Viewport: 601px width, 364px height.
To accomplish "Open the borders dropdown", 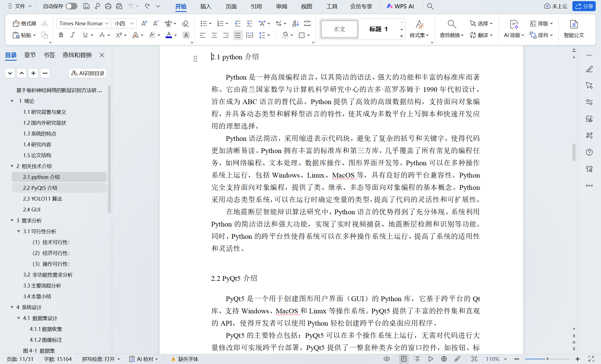I will coord(308,35).
